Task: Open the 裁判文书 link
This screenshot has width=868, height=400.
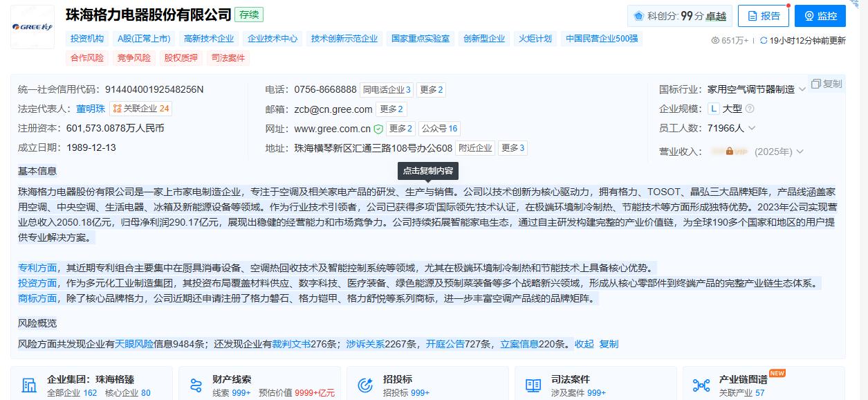Action: (290, 344)
